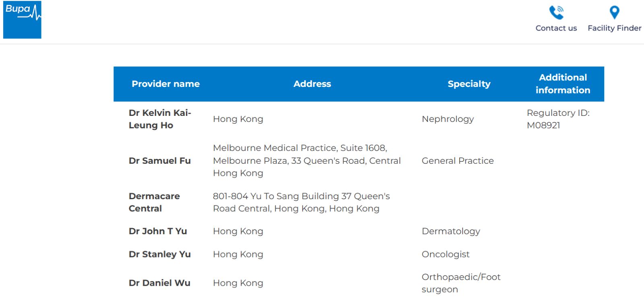Screen dimensions: 644x307
Task: Click the Facility Finder pin icon
Action: [614, 12]
